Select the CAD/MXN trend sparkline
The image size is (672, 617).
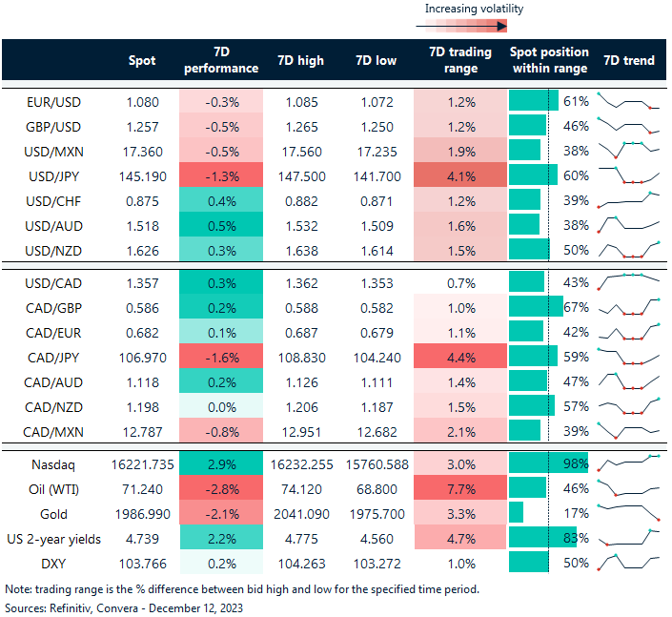coord(628,432)
